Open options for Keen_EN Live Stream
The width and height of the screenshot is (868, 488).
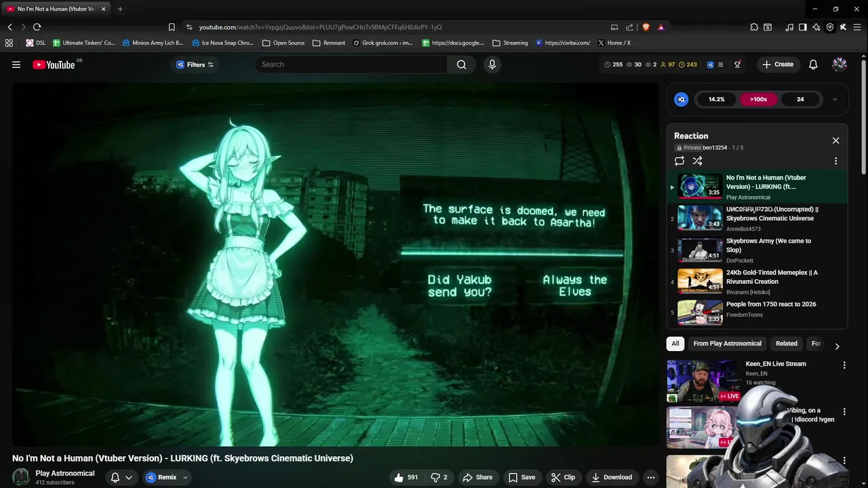tap(844, 365)
